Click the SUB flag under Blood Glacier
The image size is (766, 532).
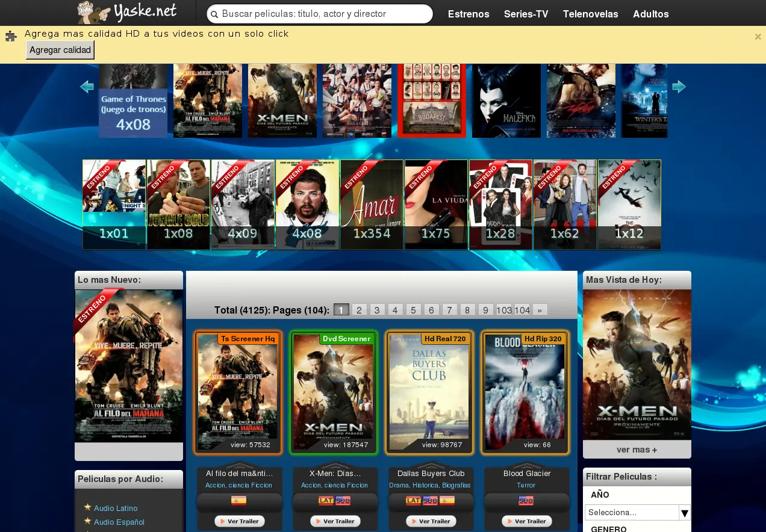pos(526,501)
